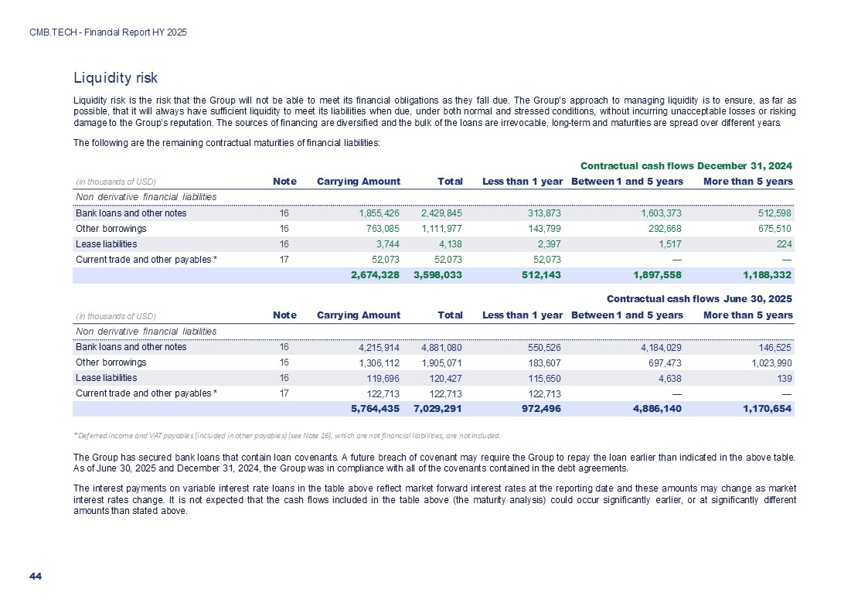Click the deferred income and VAT payables footnote
Image resolution: width=868 pixels, height=616 pixels.
pyautogui.click(x=287, y=435)
